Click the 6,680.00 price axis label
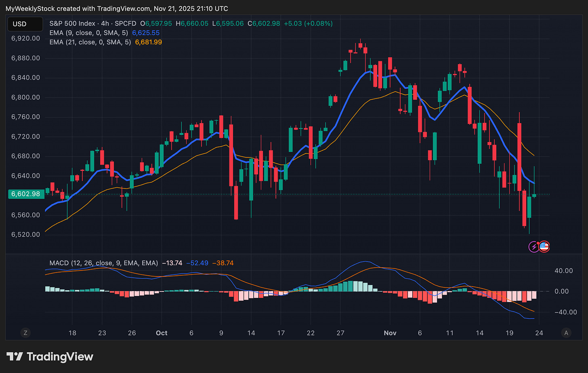Screen dimensions: 588x373 pyautogui.click(x=25, y=156)
